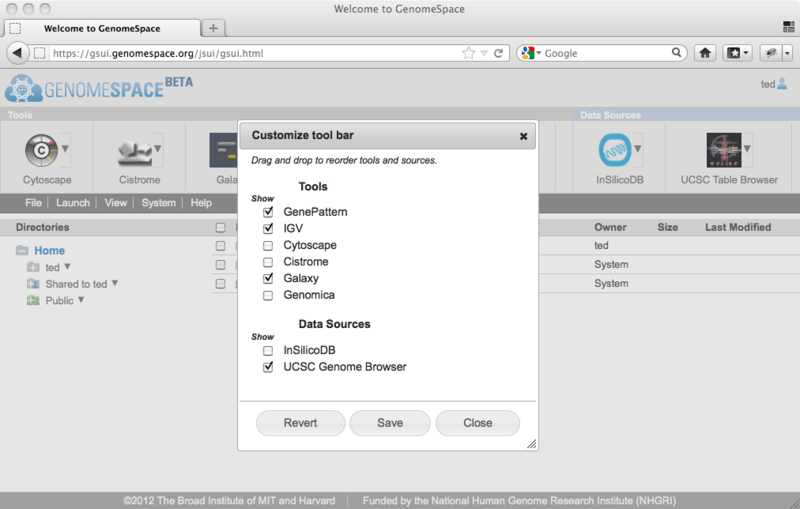The height and width of the screenshot is (509, 800).
Task: Uncheck the UCSC Genome Browser checkbox
Action: click(268, 367)
